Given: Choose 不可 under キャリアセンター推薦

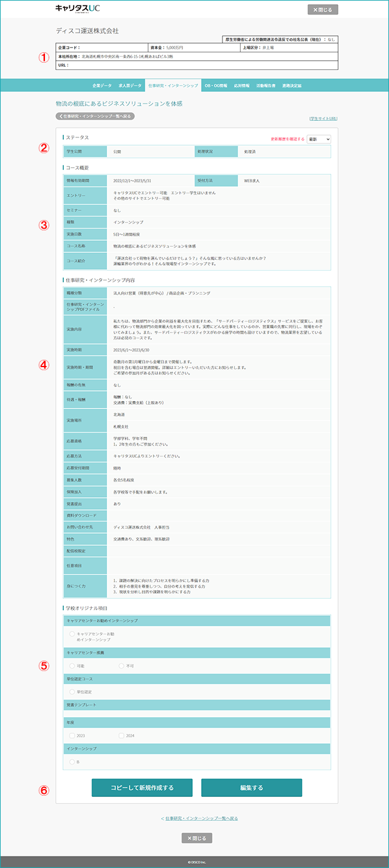Looking at the screenshot, I should coord(122,666).
